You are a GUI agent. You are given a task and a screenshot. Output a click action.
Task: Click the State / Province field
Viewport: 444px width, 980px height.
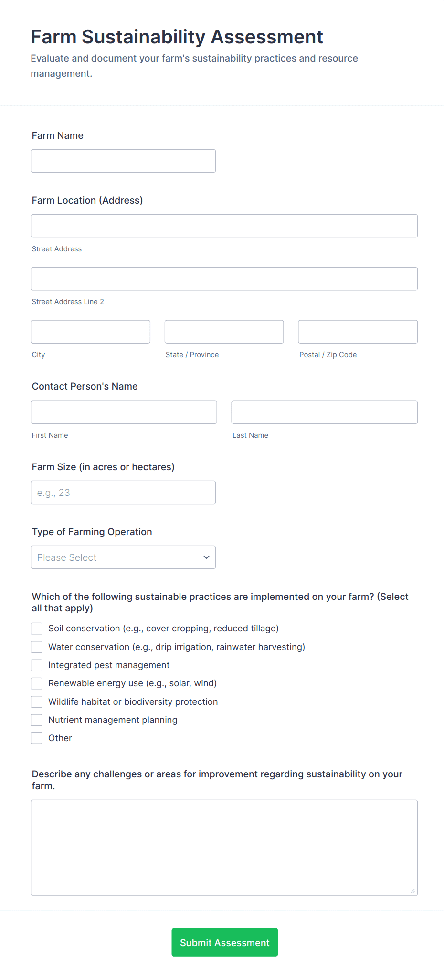(x=224, y=332)
